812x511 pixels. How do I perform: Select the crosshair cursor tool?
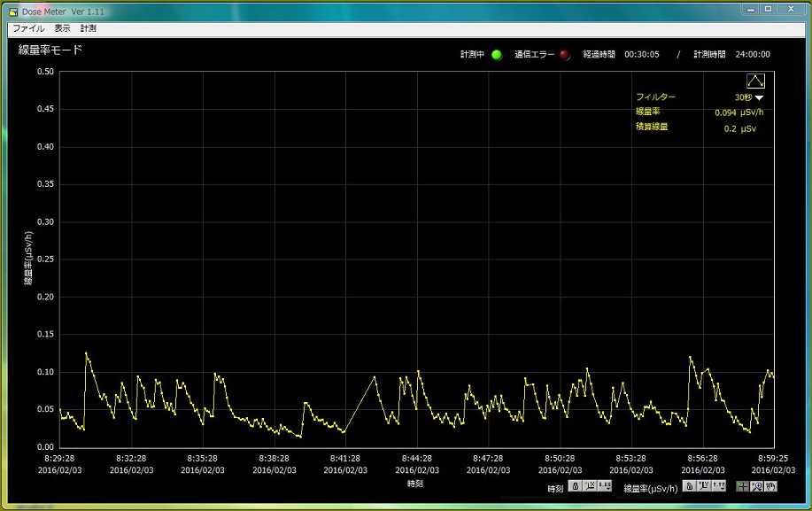[743, 486]
